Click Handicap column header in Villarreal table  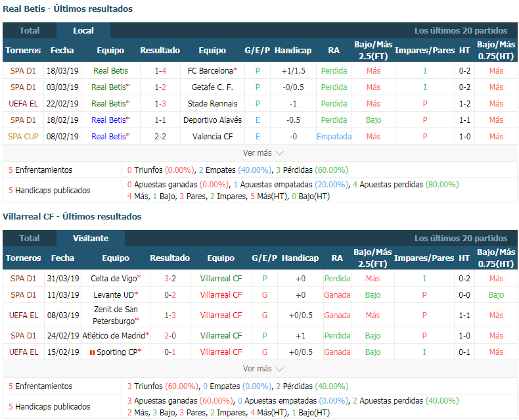tap(300, 258)
